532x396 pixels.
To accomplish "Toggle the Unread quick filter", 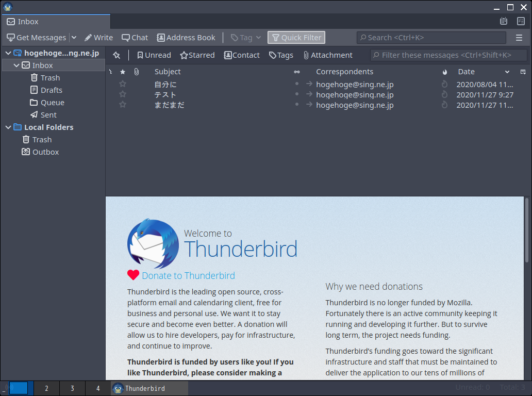I will point(154,55).
